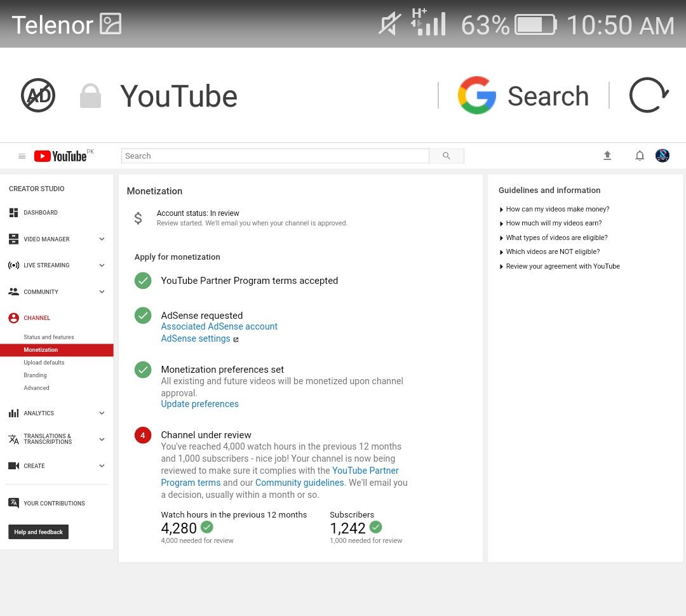686x616 pixels.
Task: Tap the ad-block AD icon
Action: click(x=38, y=95)
